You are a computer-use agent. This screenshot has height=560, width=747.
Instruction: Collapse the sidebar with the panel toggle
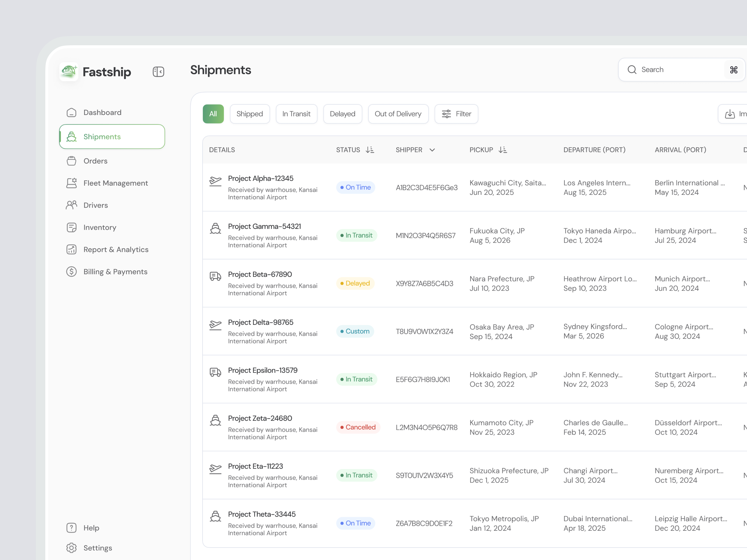click(x=158, y=72)
